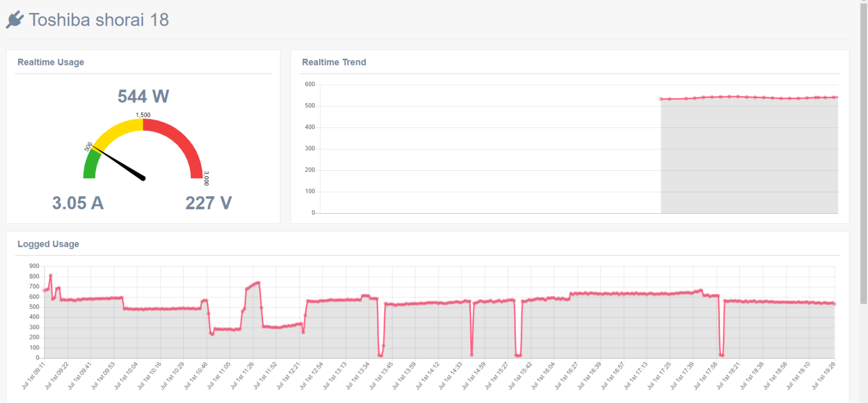Click the Logged Usage panel heading
This screenshot has width=868, height=403.
pos(48,244)
